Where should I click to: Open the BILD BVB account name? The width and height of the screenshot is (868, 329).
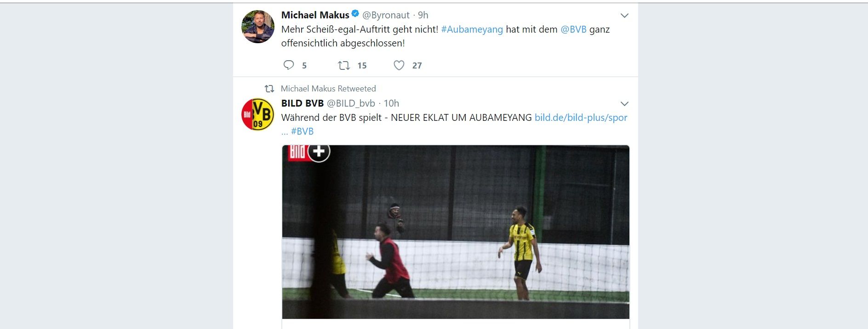[303, 103]
